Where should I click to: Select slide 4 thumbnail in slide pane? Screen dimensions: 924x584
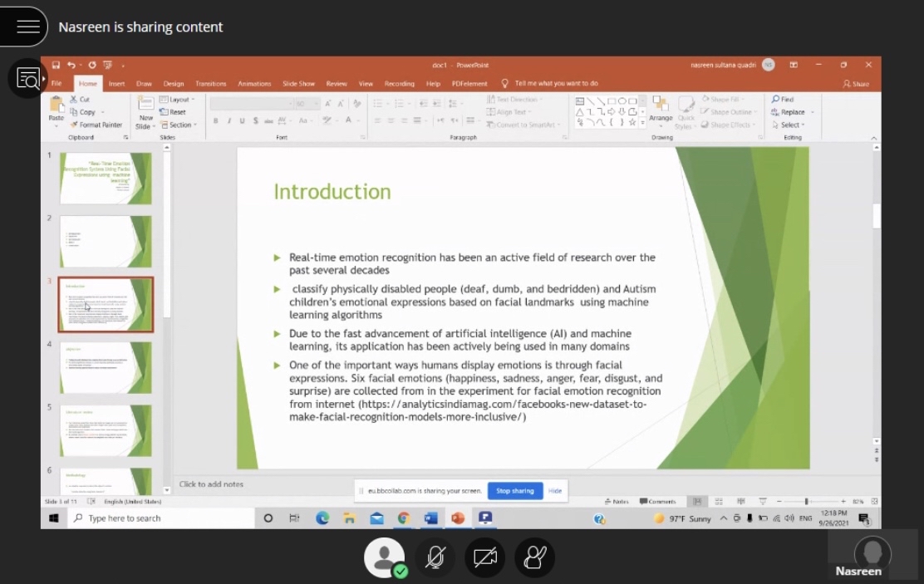click(106, 368)
